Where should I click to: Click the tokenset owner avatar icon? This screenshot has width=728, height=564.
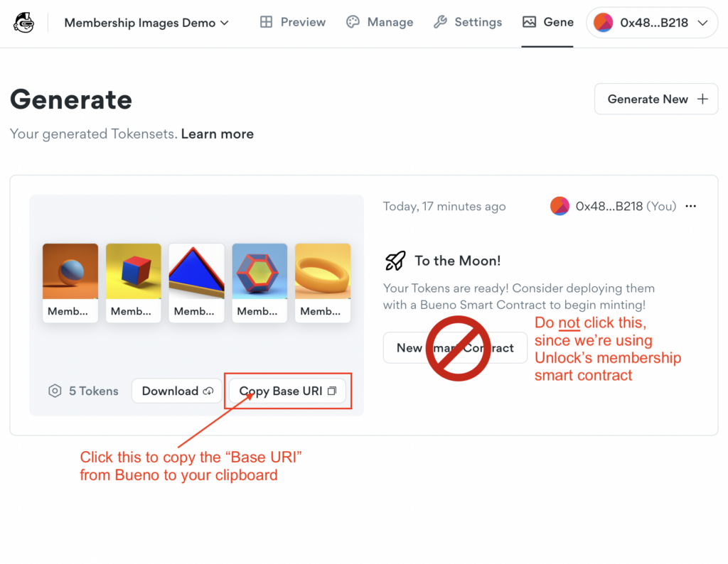tap(560, 206)
